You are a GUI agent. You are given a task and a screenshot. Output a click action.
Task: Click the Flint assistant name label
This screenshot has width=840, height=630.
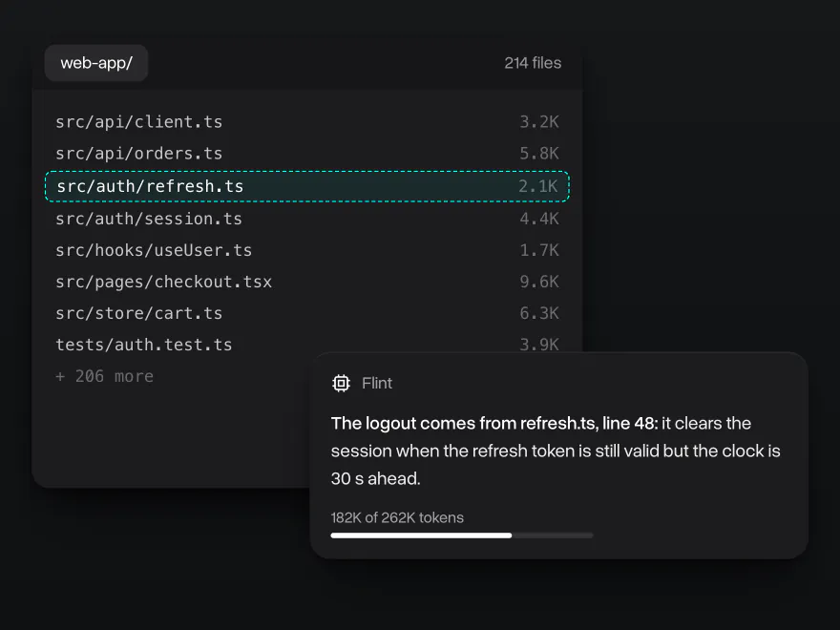point(377,383)
